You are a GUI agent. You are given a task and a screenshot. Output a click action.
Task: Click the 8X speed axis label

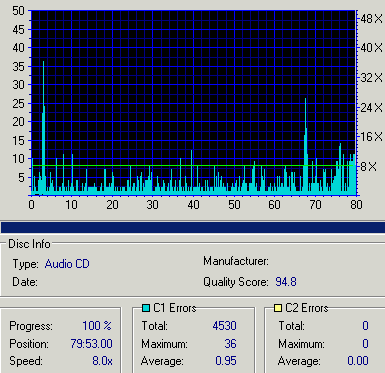point(369,166)
